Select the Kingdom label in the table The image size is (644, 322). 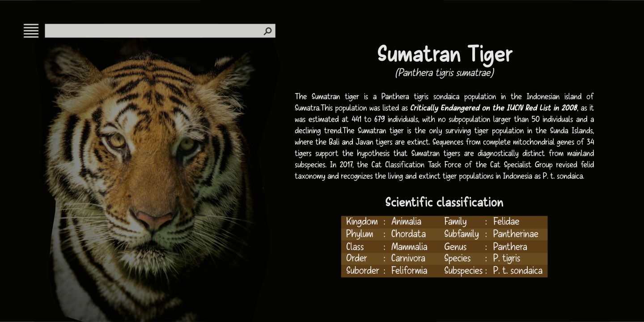(x=361, y=222)
